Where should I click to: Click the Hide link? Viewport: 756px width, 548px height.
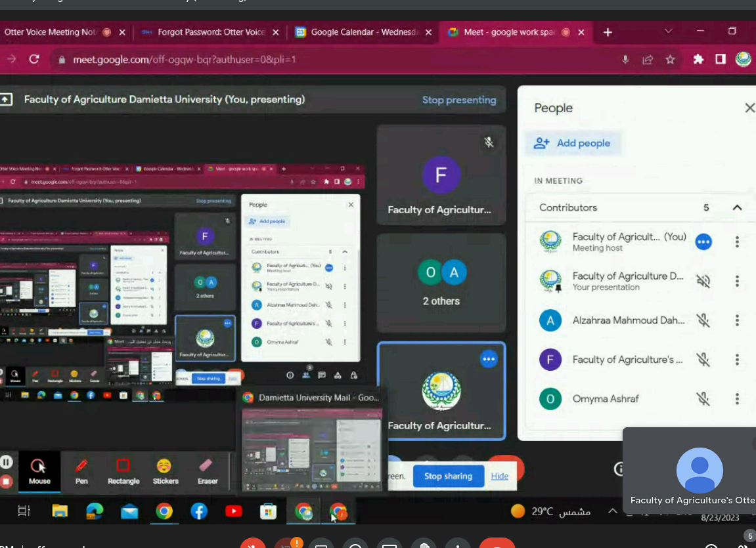tap(499, 476)
